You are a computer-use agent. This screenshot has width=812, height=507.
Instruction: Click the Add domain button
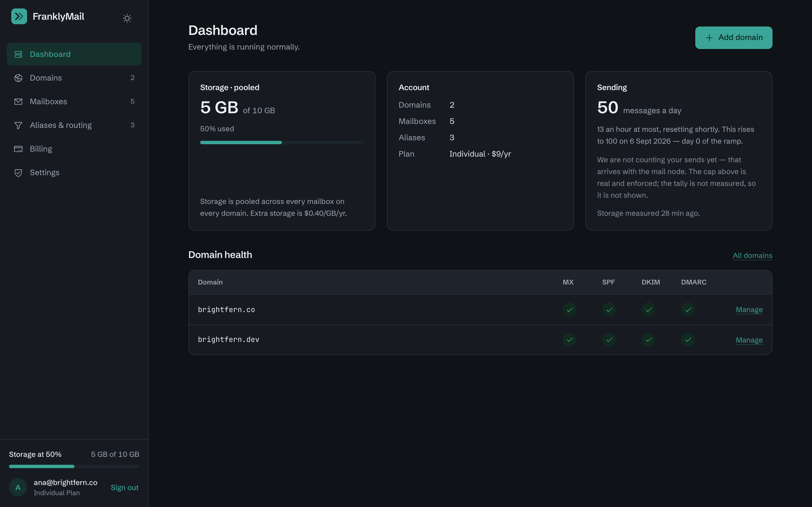(x=734, y=37)
